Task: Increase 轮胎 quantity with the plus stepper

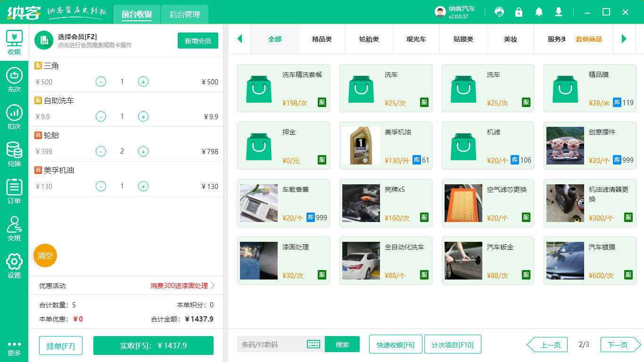Action: [x=143, y=151]
